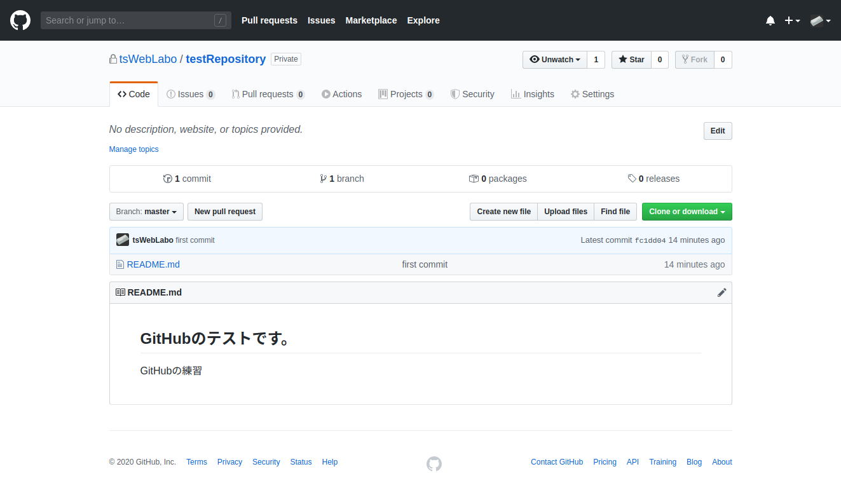The image size is (841, 504).
Task: Open the Training footer link
Action: (662, 462)
